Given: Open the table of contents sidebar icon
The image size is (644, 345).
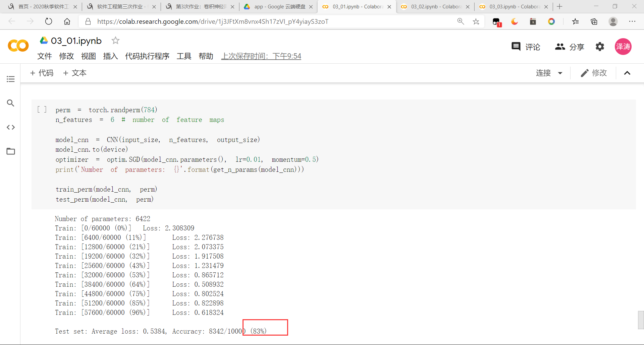Looking at the screenshot, I should click(11, 79).
